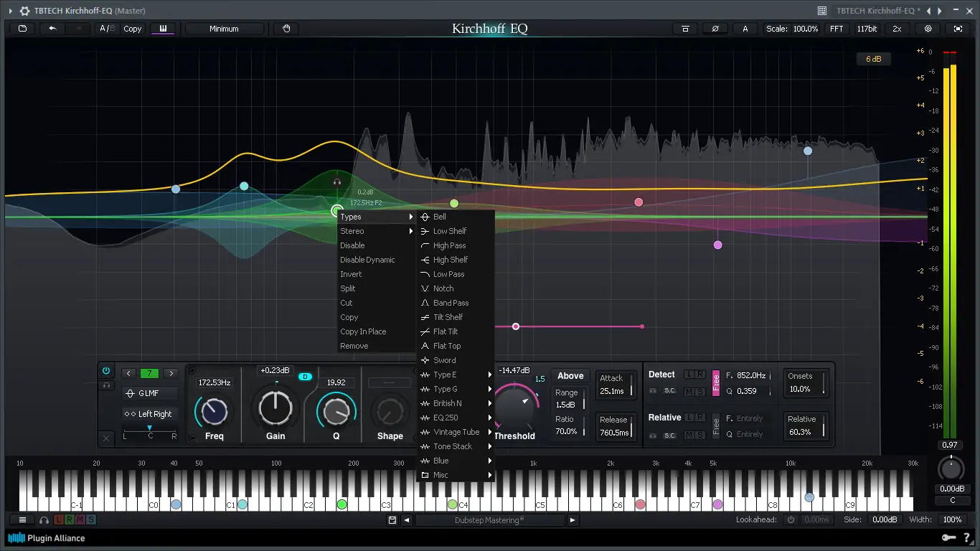The width and height of the screenshot is (980, 551).
Task: Open the gear settings icon in the toolbar
Action: pyautogui.click(x=928, y=29)
